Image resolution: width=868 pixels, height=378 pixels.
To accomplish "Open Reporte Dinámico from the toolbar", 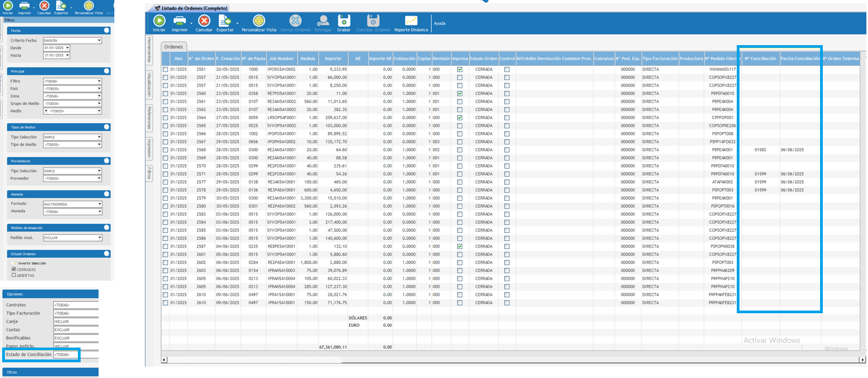I will 411,23.
